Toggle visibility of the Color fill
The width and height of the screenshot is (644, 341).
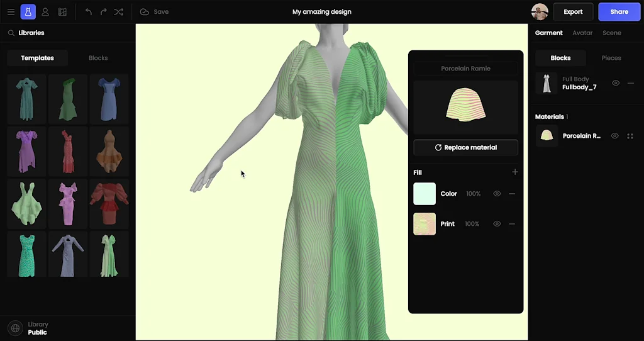point(497,194)
